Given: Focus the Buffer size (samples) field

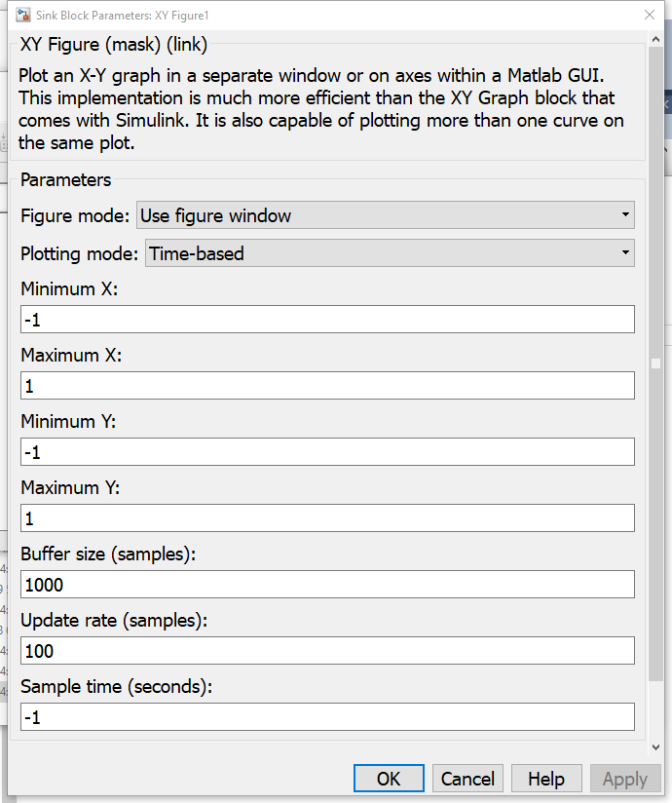Looking at the screenshot, I should (x=327, y=585).
